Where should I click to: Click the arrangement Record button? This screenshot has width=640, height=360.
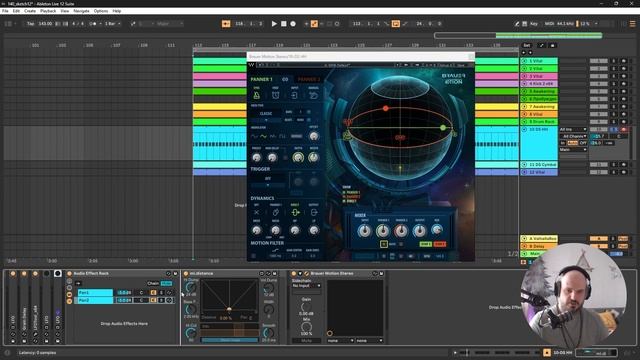[293, 24]
